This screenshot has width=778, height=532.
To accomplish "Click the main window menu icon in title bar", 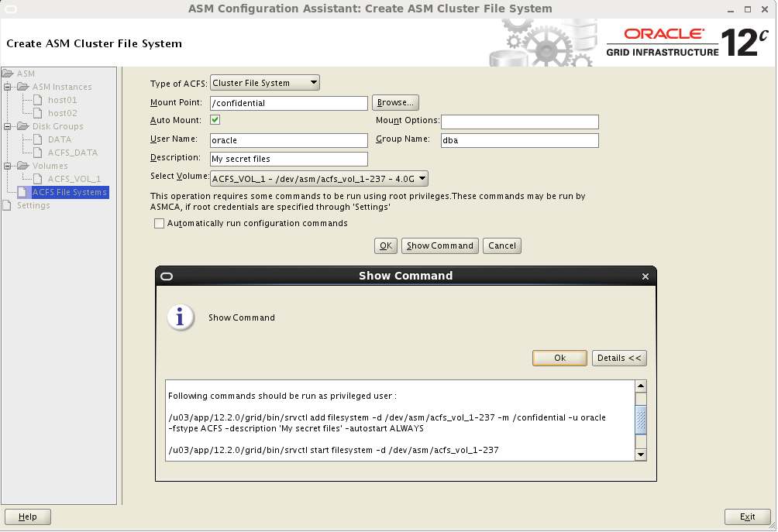I will pos(10,9).
